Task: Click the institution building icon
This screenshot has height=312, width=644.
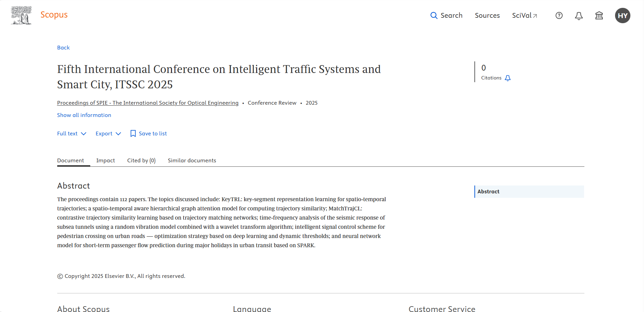Action: [599, 15]
